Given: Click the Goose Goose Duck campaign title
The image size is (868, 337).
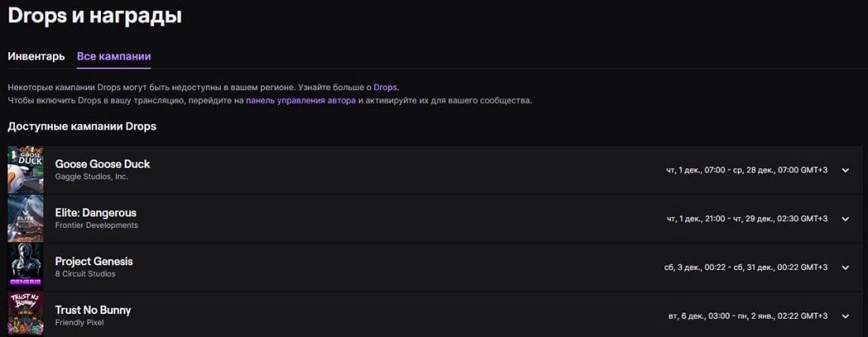Looking at the screenshot, I should tap(103, 164).
